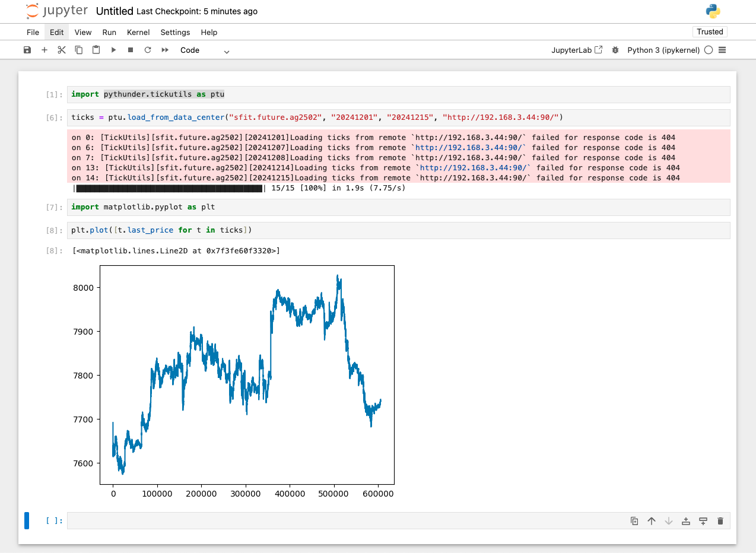This screenshot has width=756, height=553.
Task: Select the import matplotlib.pyplot cell
Action: pyautogui.click(x=398, y=207)
